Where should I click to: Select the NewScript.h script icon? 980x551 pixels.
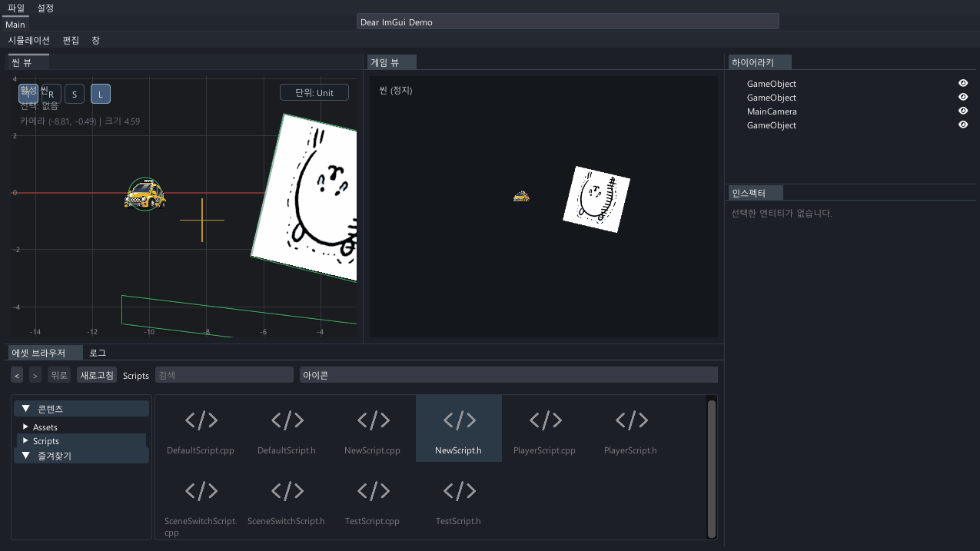(459, 420)
